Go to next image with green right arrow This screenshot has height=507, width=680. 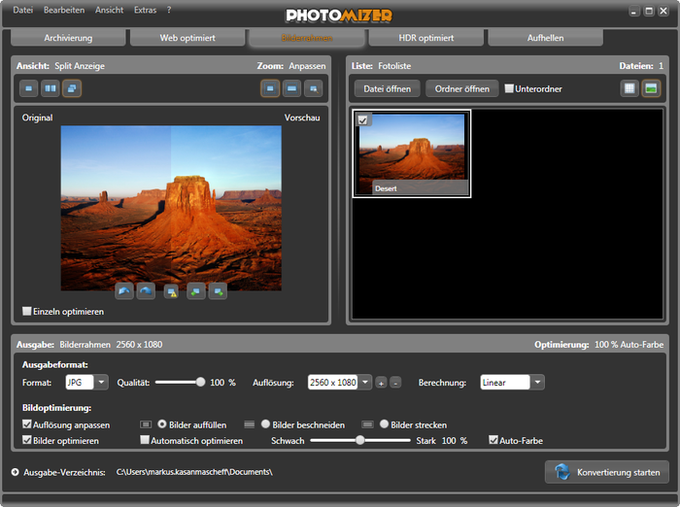point(218,291)
